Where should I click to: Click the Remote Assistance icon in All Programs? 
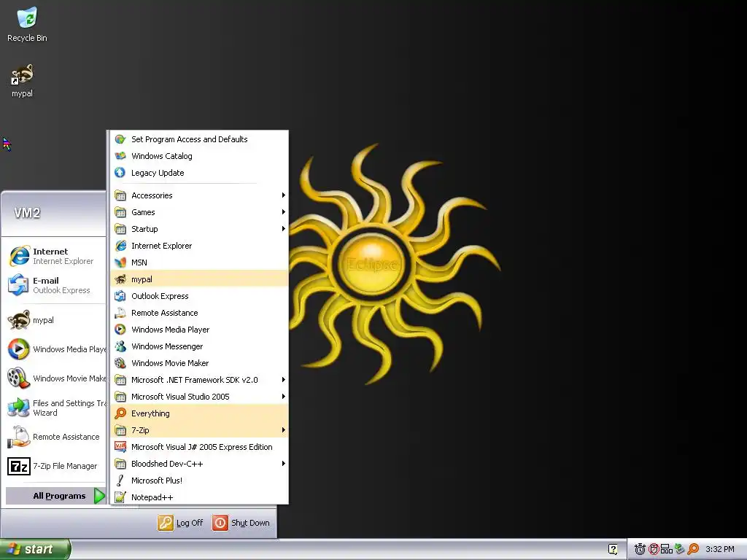coord(120,313)
